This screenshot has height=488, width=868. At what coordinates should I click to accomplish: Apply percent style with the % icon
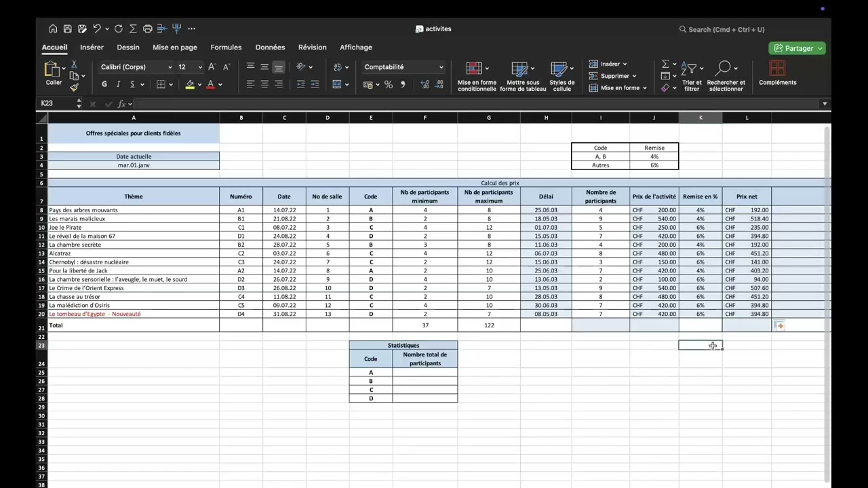[x=389, y=85]
